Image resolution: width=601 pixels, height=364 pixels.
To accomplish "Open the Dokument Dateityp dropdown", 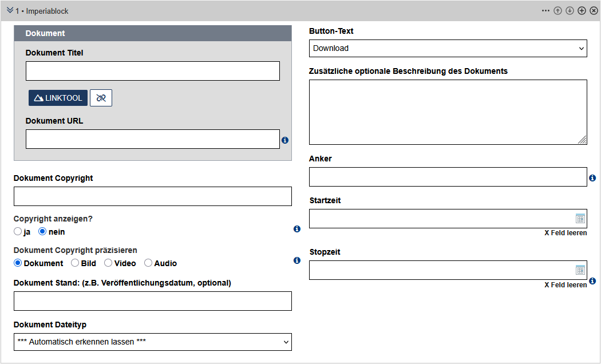I will pos(152,342).
